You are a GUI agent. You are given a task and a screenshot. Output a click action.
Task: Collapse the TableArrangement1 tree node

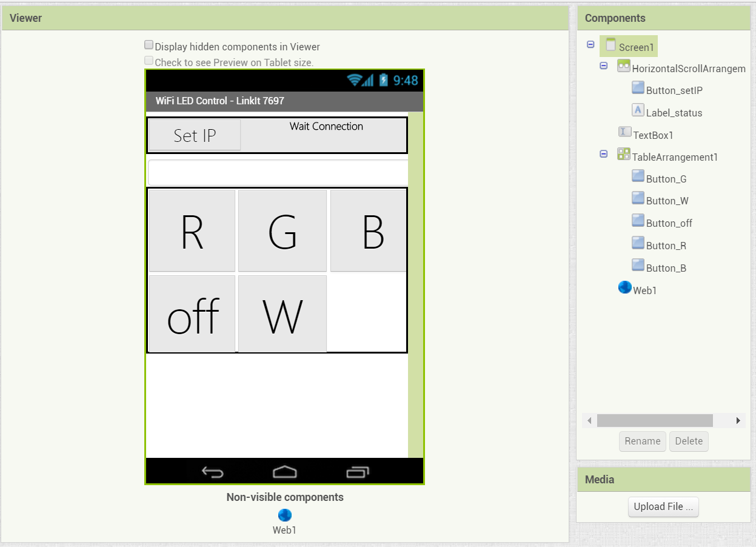[603, 154]
